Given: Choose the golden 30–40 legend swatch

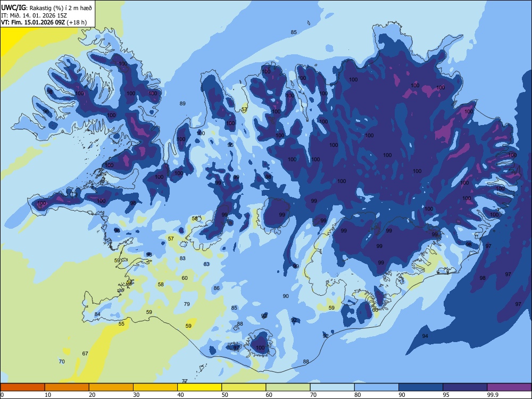Looking at the screenshot, I should coord(155,387).
